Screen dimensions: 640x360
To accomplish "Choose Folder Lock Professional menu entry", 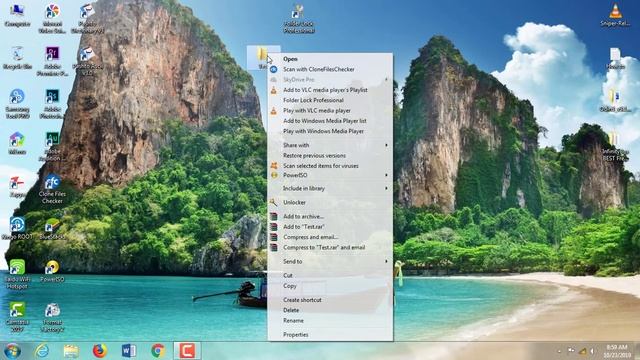I will click(330, 100).
